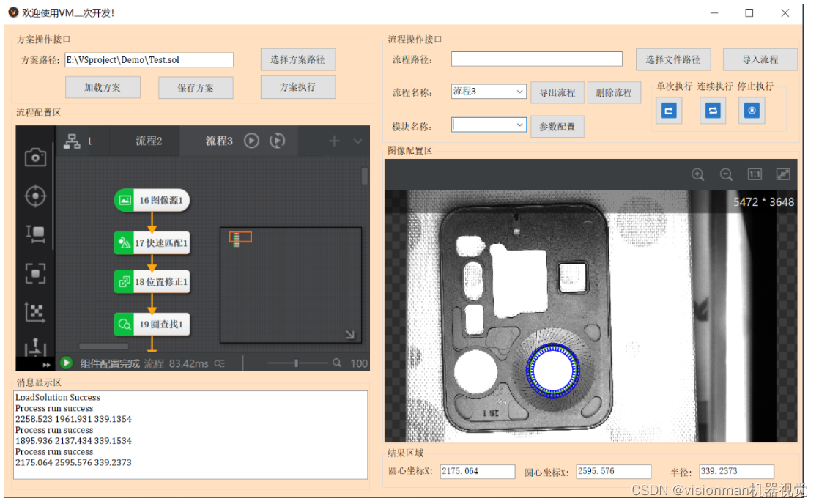Switch to the 流程3 tab
Image resolution: width=819 pixels, height=504 pixels.
click(220, 141)
